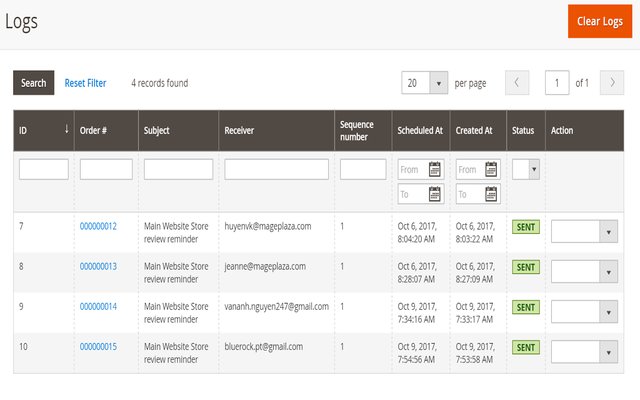Click SENT status for jeanne@mageplaza.com
This screenshot has width=640, height=400.
[x=526, y=267]
